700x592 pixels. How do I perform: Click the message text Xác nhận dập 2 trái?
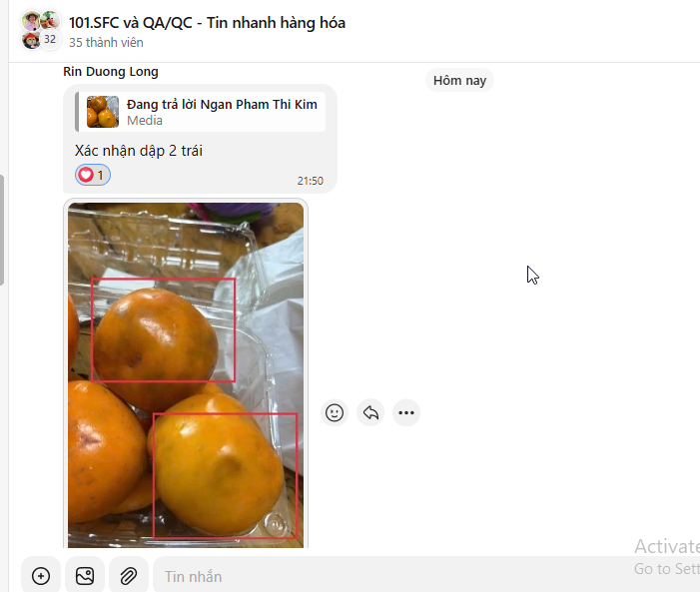[139, 151]
